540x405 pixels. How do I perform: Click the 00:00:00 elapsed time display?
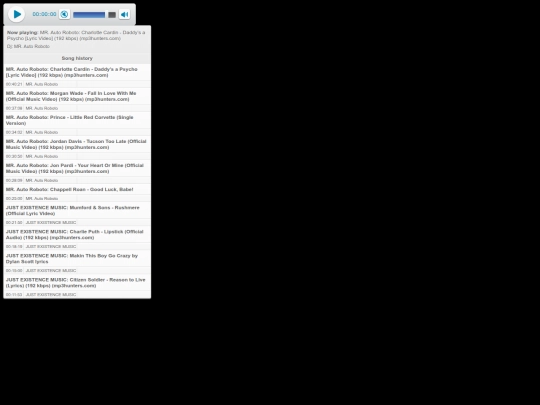point(44,14)
